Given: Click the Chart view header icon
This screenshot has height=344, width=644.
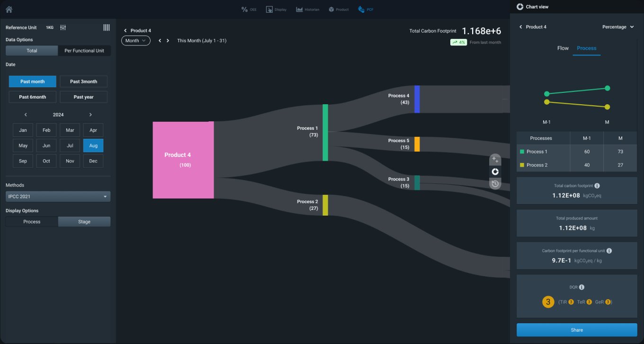Looking at the screenshot, I should pos(520,7).
